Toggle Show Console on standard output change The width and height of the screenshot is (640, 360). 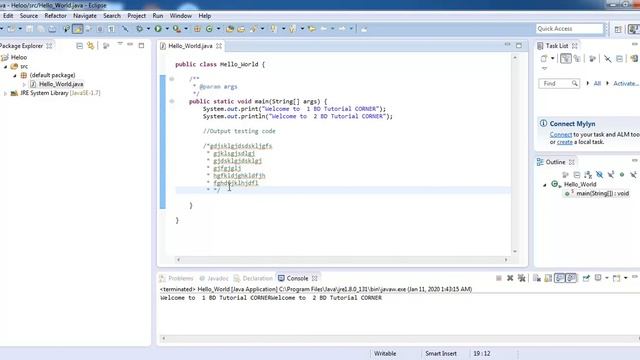tap(560, 278)
